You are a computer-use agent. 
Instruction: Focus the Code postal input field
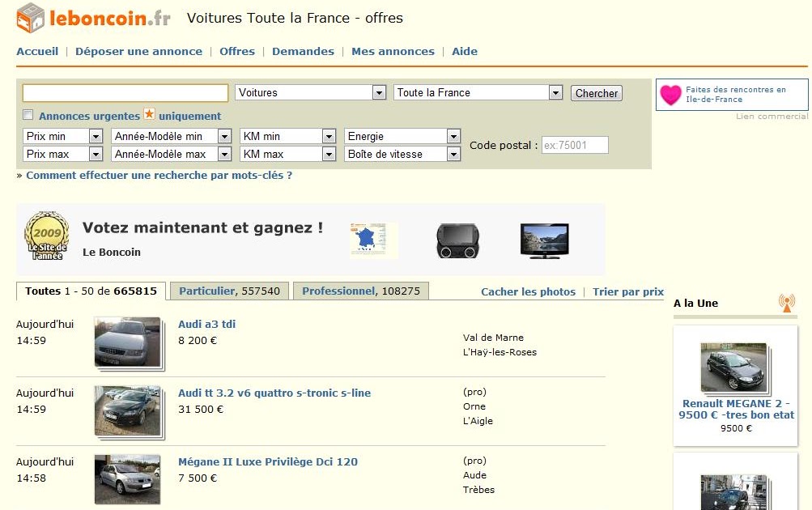tap(575, 146)
